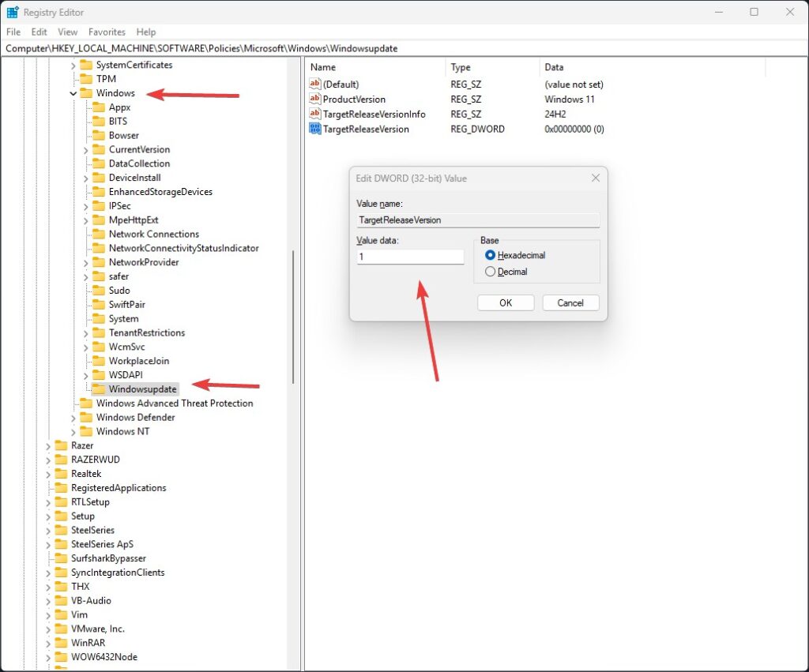Close the Edit DWORD dialog
This screenshot has width=809, height=672.
click(596, 178)
